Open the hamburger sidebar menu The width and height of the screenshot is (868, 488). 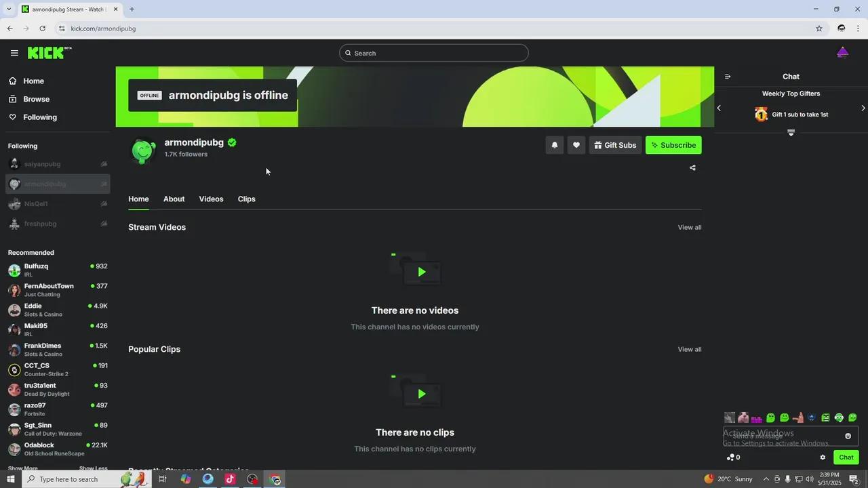point(14,53)
